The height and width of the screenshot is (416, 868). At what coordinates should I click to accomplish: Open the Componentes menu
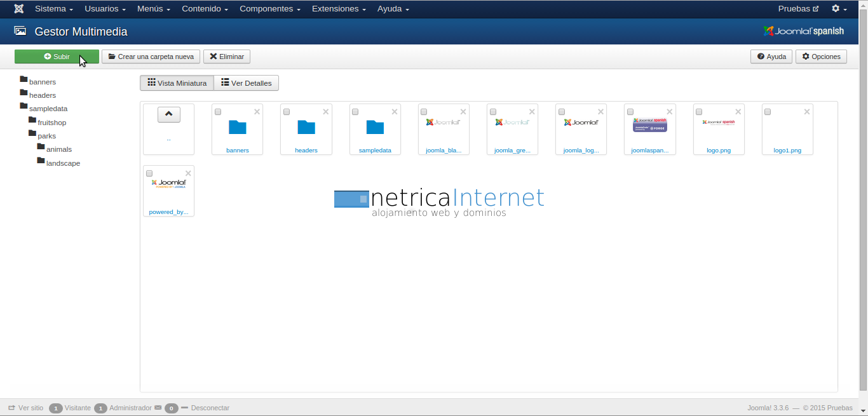coord(269,9)
